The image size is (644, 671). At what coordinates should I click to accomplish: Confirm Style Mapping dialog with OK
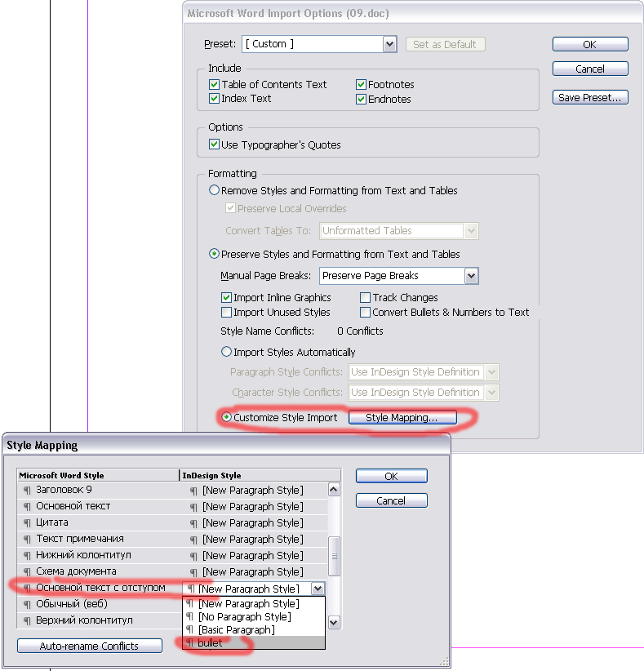coord(391,476)
